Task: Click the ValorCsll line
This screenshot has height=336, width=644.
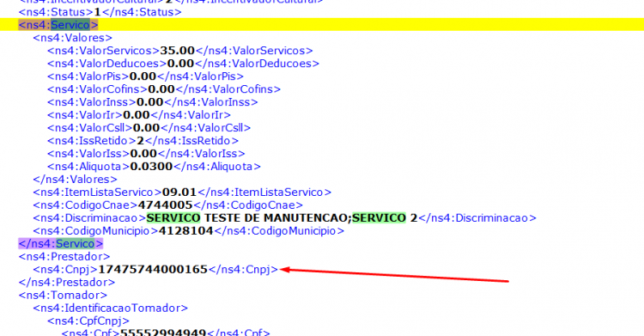Action: (149, 128)
